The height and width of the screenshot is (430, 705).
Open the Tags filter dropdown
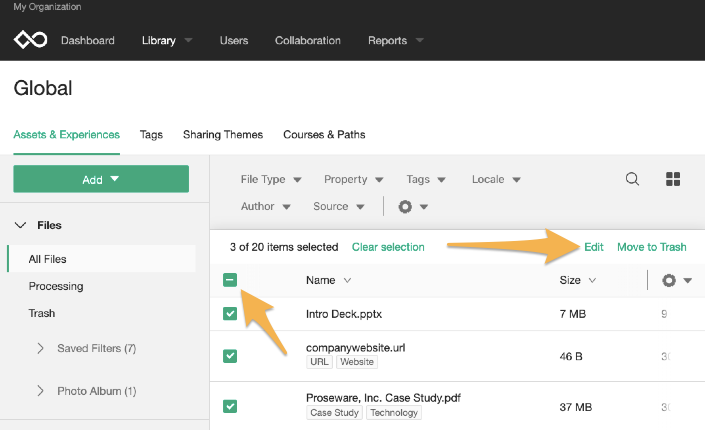[426, 179]
